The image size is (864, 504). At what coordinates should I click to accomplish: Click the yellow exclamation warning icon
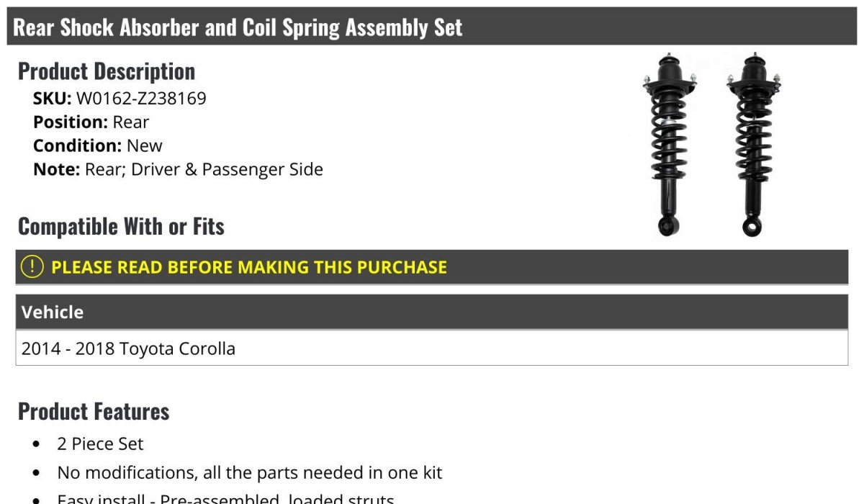[x=32, y=266]
